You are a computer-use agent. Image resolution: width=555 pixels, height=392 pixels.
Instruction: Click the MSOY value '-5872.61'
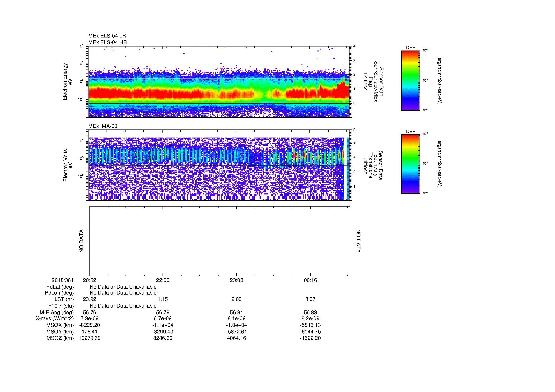point(237,332)
